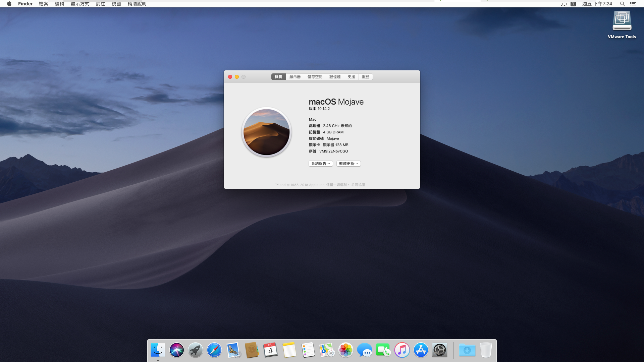The image size is (644, 362).
Task: Open Maps icon in Dock
Action: point(327,350)
